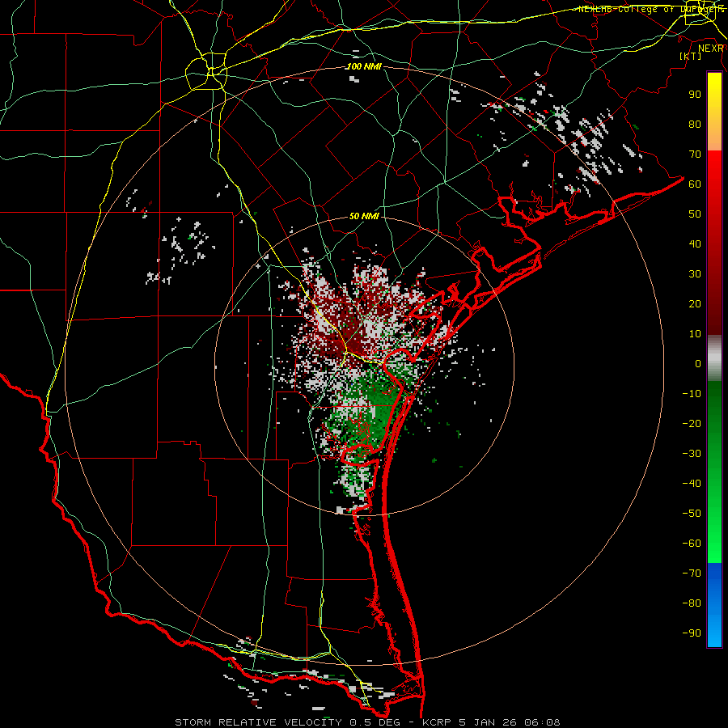Click the -10 label on velocity scale

tap(692, 394)
